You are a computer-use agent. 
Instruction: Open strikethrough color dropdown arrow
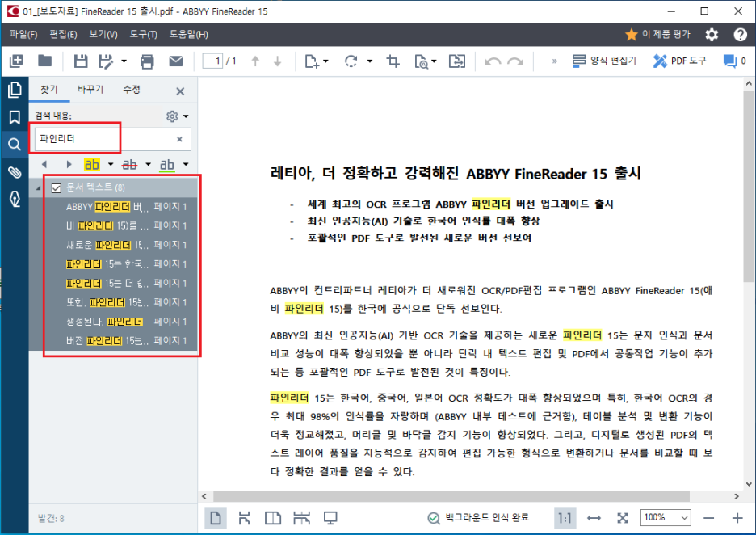click(x=148, y=165)
